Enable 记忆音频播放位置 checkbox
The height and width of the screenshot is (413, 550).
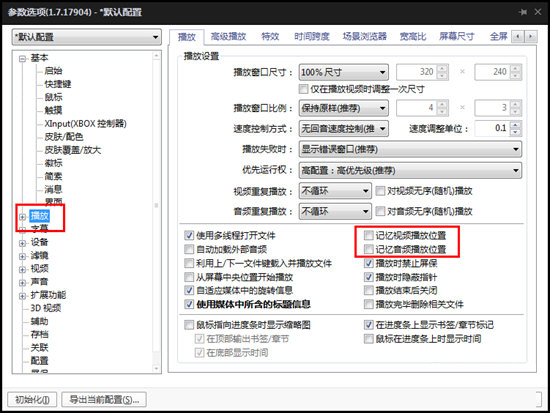click(368, 249)
